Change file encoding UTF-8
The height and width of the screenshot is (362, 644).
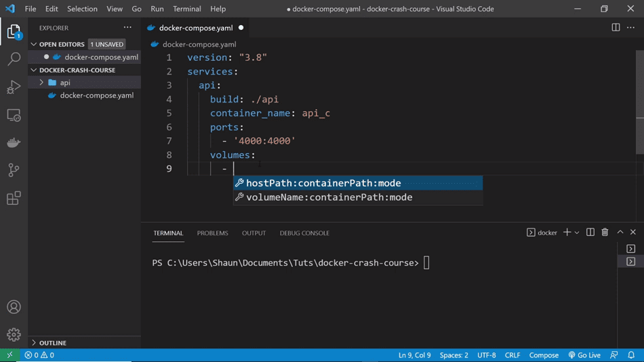click(x=486, y=355)
